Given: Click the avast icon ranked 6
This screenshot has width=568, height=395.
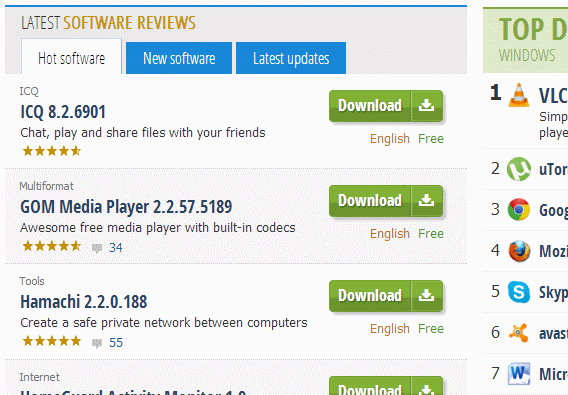Looking at the screenshot, I should pyautogui.click(x=519, y=333).
